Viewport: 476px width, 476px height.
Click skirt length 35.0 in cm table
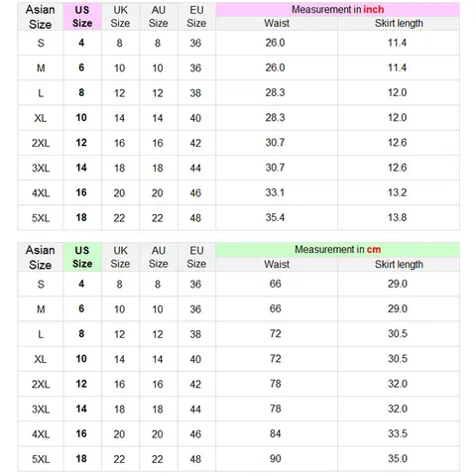point(398,458)
